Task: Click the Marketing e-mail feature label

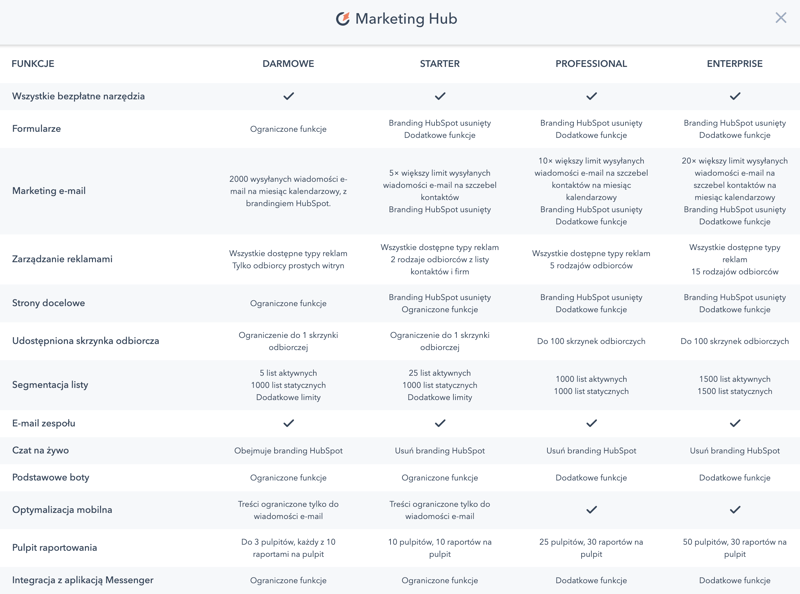Action: (x=49, y=191)
